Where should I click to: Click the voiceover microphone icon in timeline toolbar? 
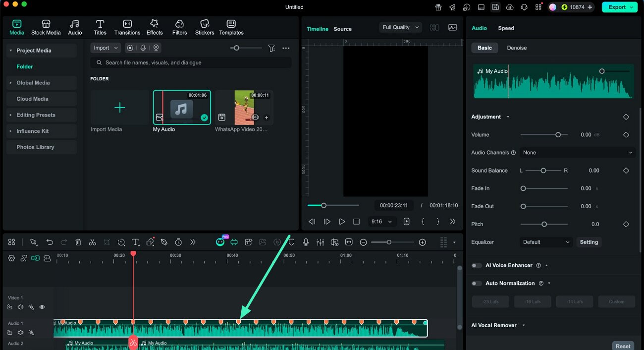pyautogui.click(x=306, y=242)
